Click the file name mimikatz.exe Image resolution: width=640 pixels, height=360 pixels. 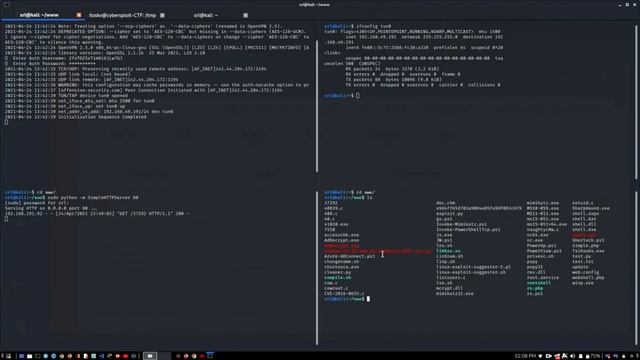pyautogui.click(x=543, y=203)
